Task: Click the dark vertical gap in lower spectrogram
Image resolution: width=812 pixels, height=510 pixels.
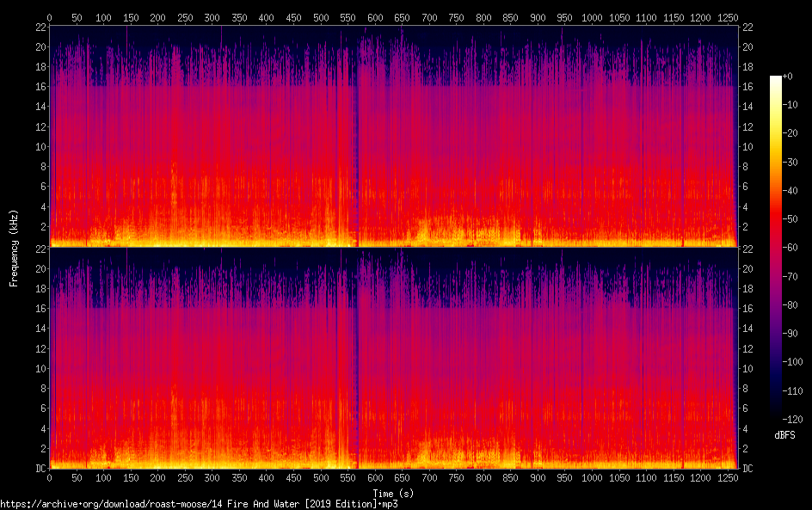Action: click(x=357, y=361)
